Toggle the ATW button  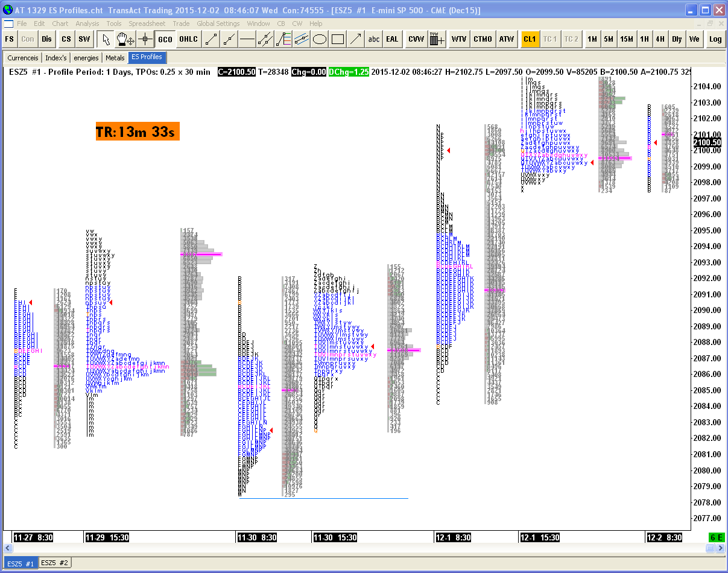click(506, 39)
